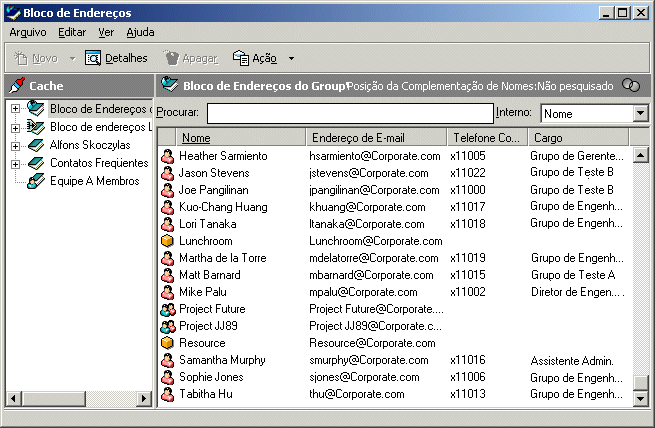This screenshot has width=655, height=428.
Task: Click tree pane horizontal scrollbar thumb
Action: 53,398
